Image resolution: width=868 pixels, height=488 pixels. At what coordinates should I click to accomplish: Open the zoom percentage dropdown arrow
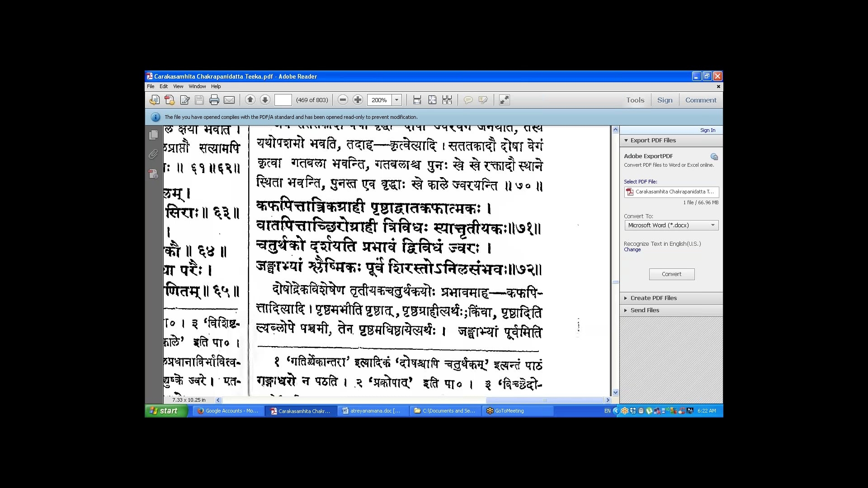click(396, 100)
